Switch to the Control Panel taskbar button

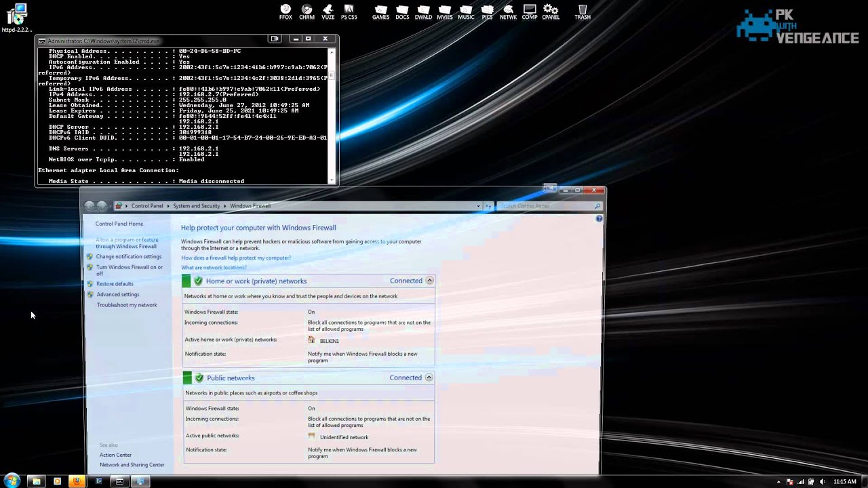140,481
